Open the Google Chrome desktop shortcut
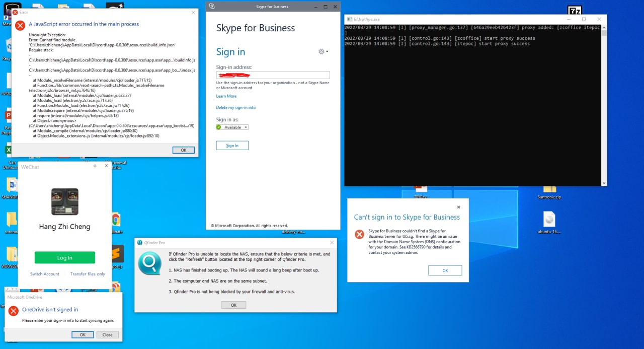 tap(116, 220)
